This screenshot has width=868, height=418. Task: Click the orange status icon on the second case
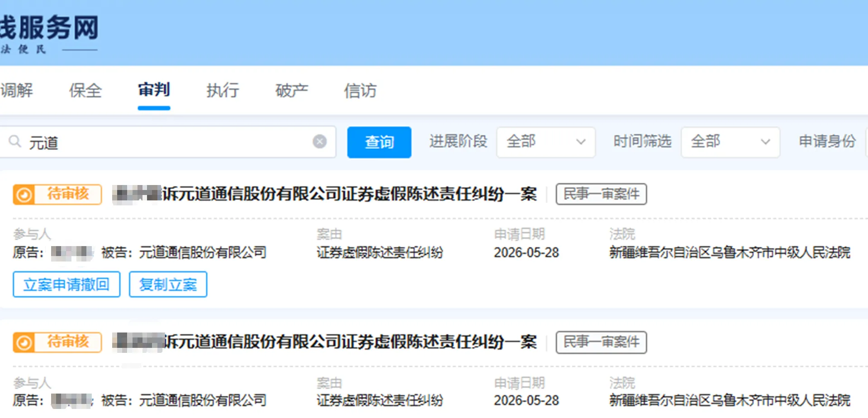point(24,342)
